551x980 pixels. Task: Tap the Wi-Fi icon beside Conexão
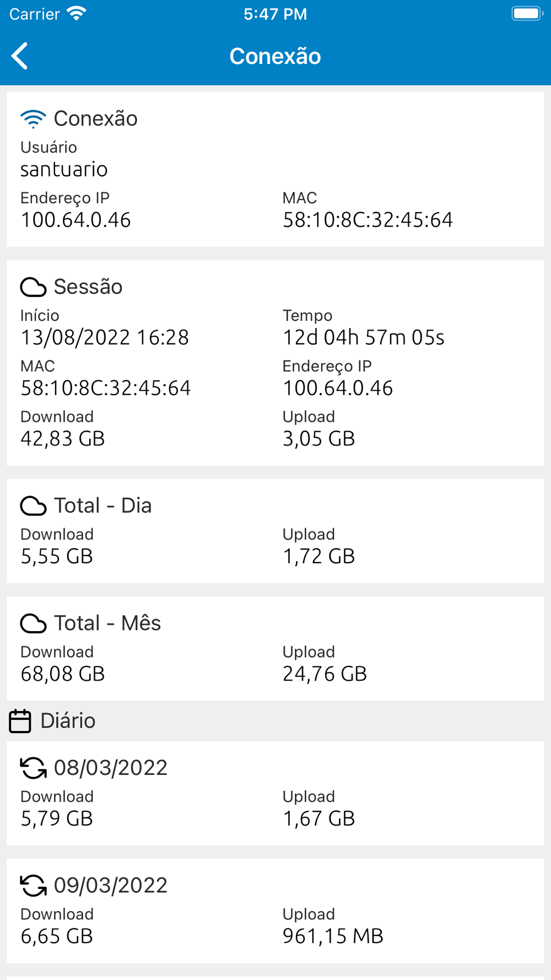coord(33,119)
